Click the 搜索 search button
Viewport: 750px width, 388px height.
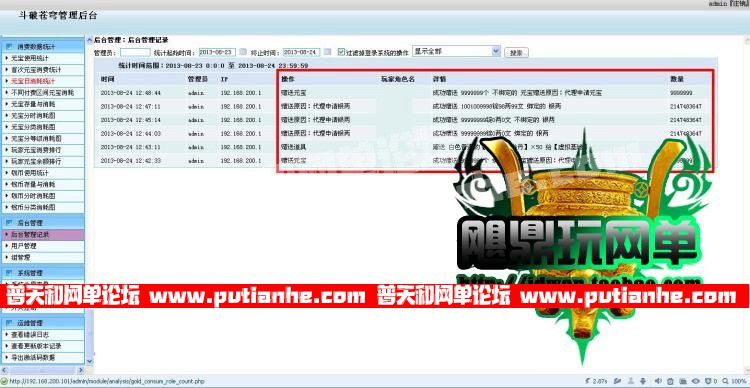516,52
